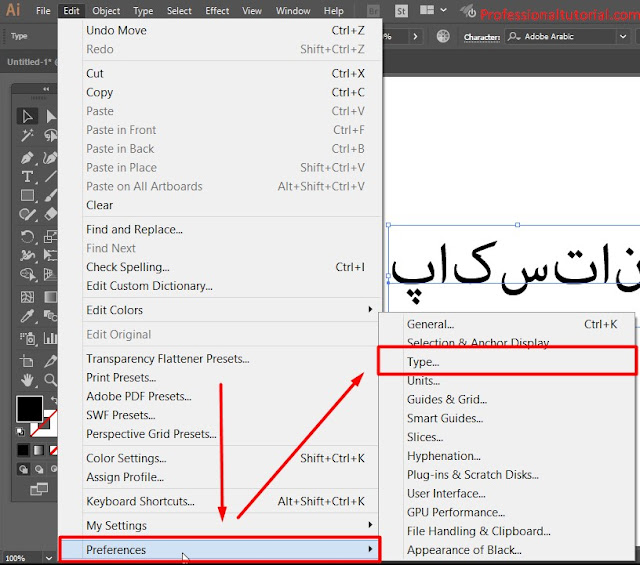
Task: Choose Guides & Grid... preferences entry
Action: point(507,399)
